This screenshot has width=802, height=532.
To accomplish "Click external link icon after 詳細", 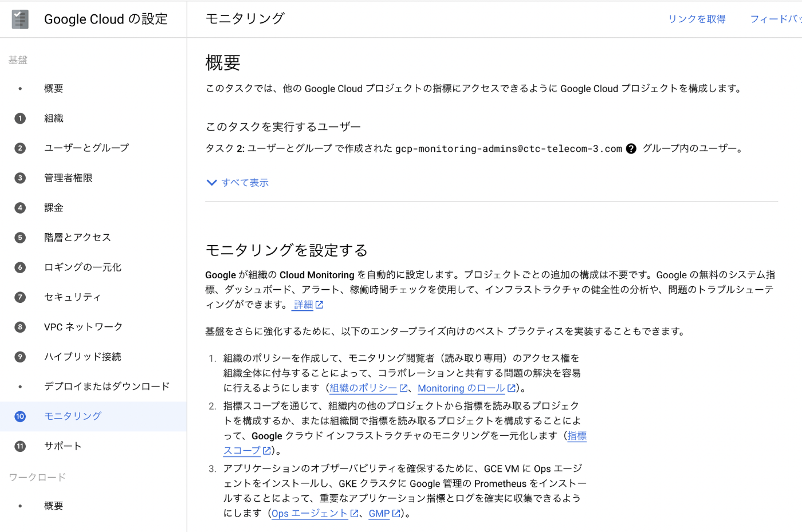I will pyautogui.click(x=320, y=305).
